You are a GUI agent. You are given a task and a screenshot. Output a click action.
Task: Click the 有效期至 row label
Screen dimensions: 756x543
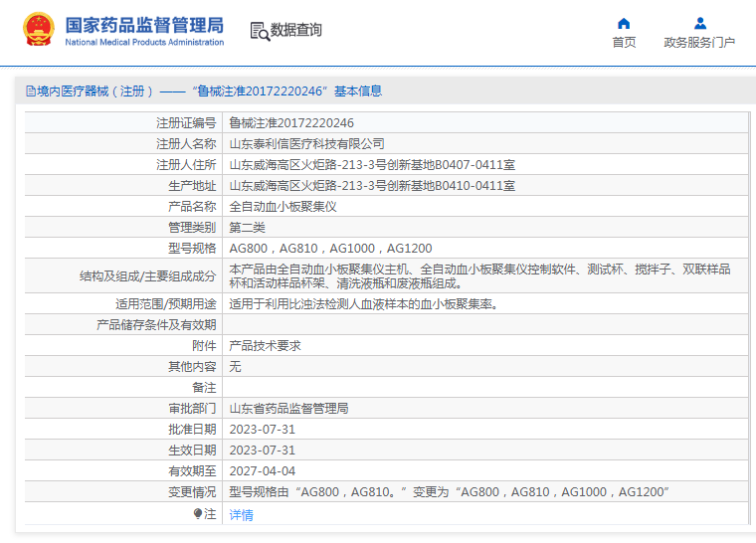point(192,471)
